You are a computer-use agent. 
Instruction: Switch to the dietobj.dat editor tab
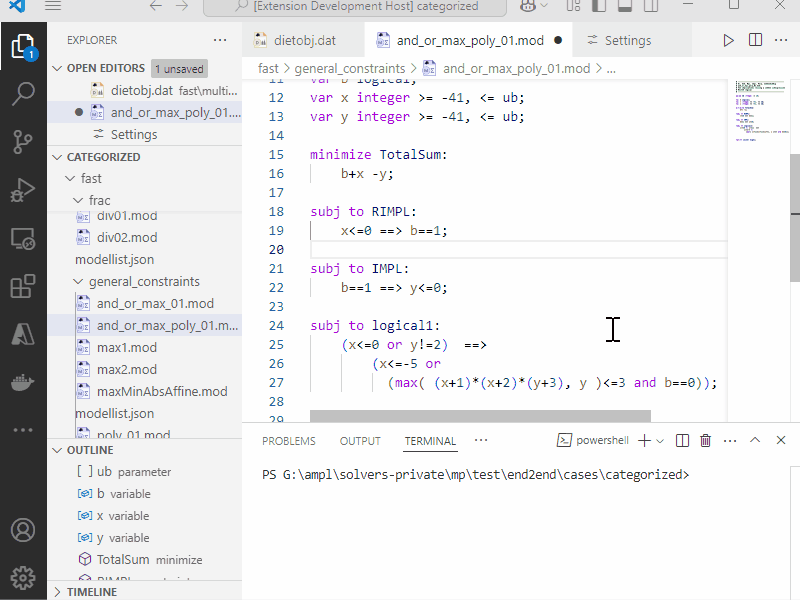coord(304,40)
